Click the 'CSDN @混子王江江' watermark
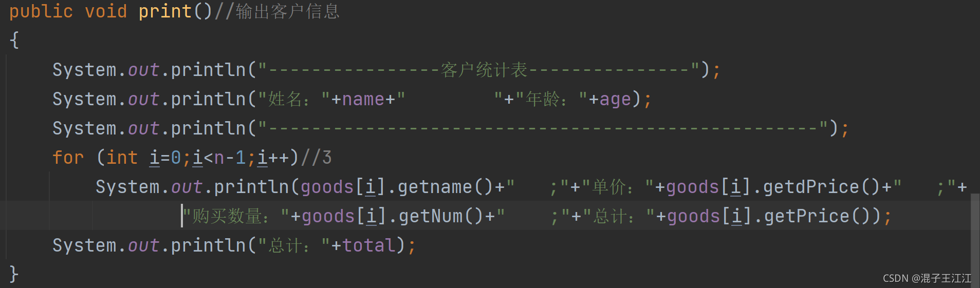Viewport: 980px width, 288px height. pyautogui.click(x=927, y=278)
